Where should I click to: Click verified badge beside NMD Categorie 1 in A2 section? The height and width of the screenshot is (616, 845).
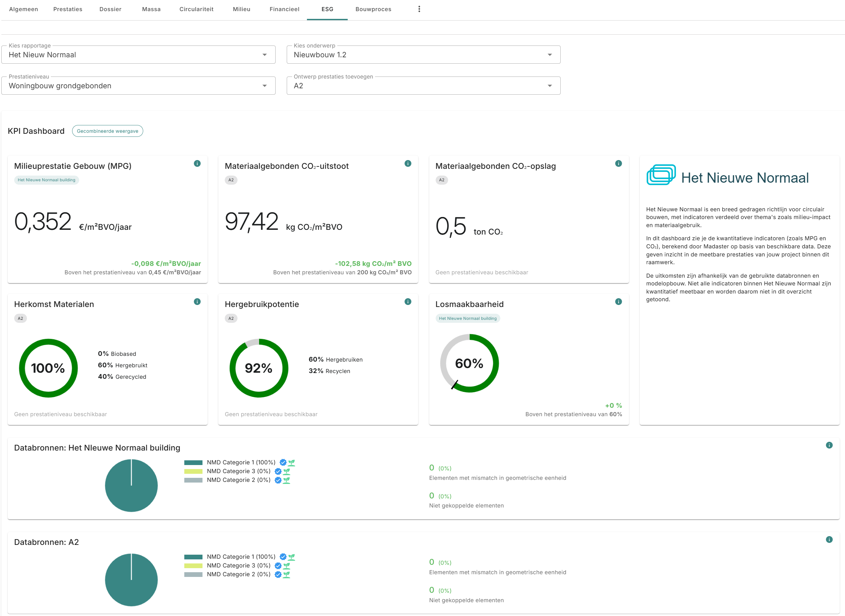(x=283, y=557)
